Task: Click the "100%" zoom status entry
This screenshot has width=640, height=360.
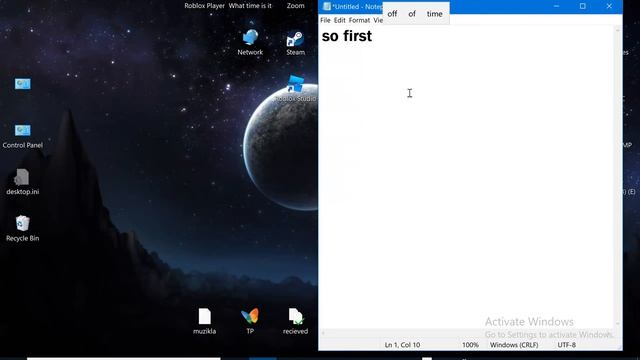Action: pos(470,345)
